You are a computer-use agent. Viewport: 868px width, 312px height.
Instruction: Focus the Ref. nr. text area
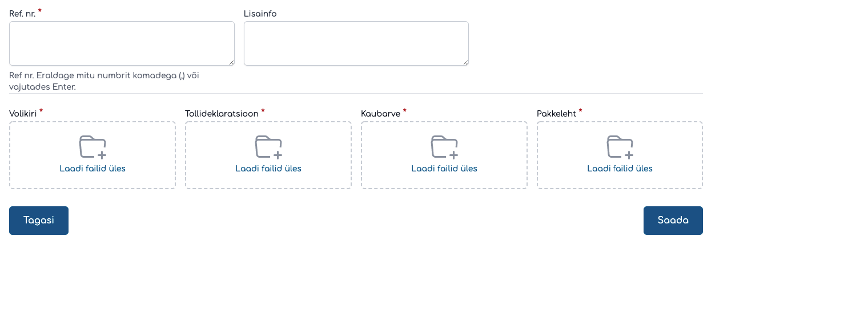tap(122, 43)
